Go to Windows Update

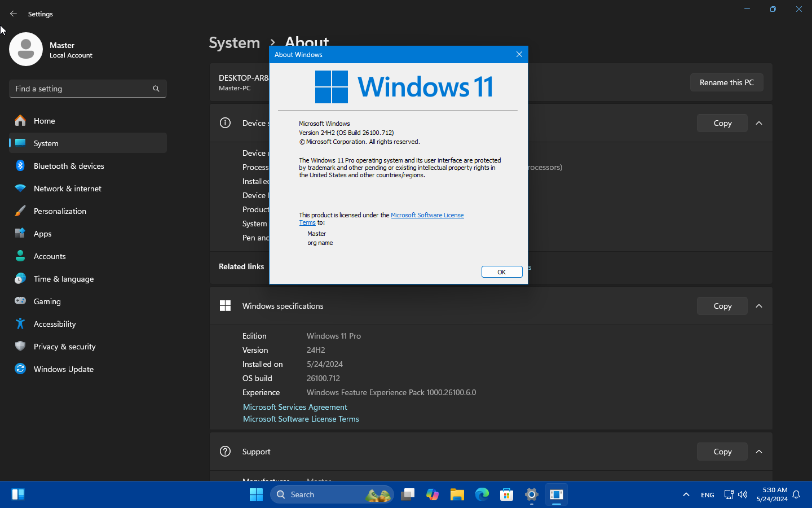coord(64,369)
